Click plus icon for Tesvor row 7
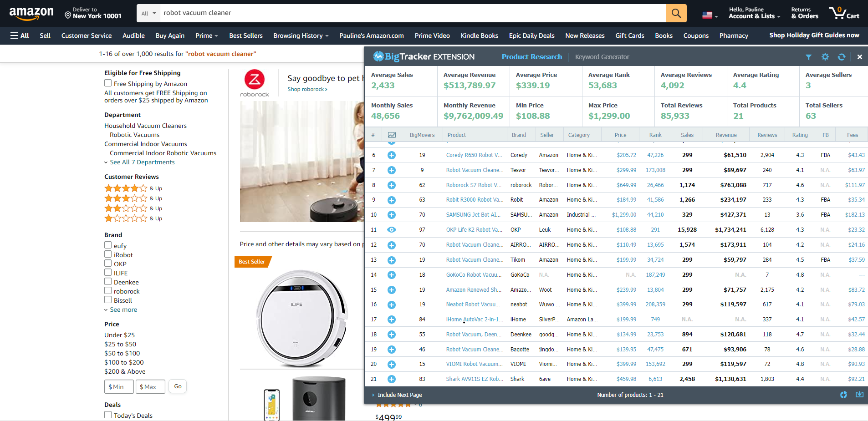 coord(391,170)
